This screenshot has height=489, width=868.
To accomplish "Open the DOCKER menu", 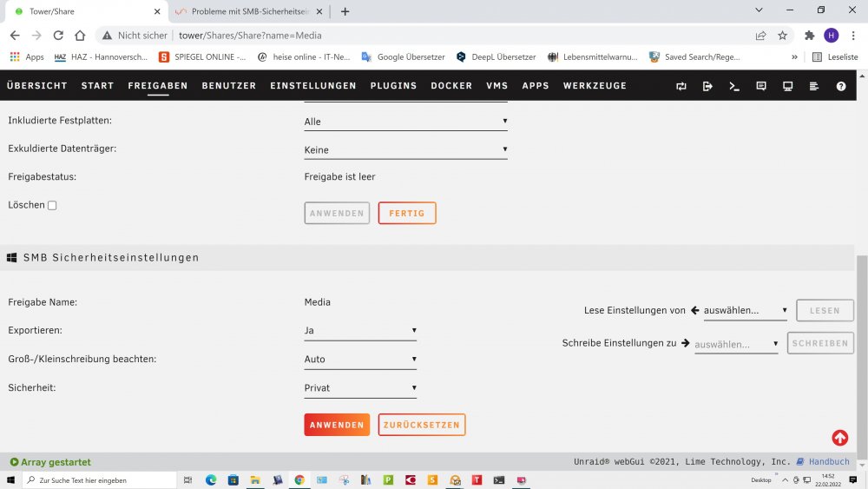I will [451, 86].
